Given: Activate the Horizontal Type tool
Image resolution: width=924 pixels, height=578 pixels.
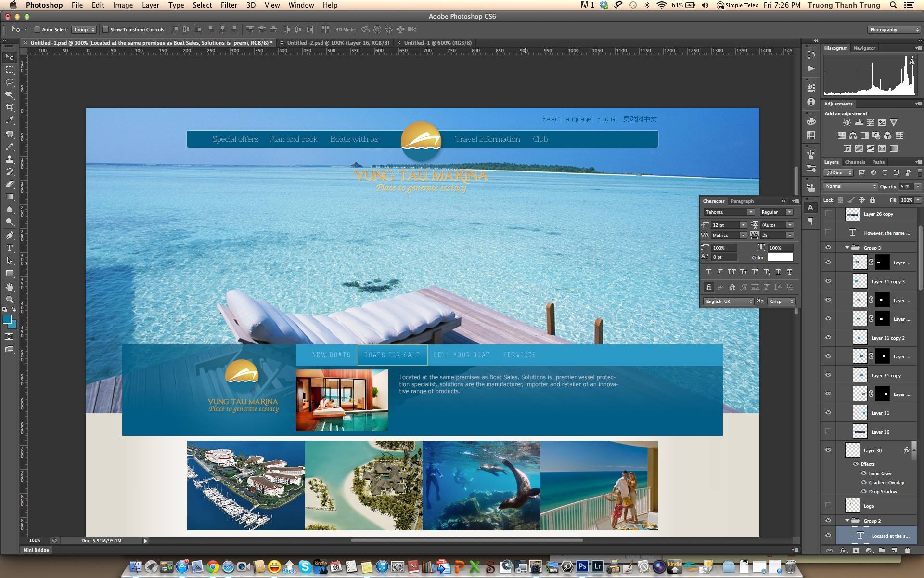Looking at the screenshot, I should tap(10, 248).
